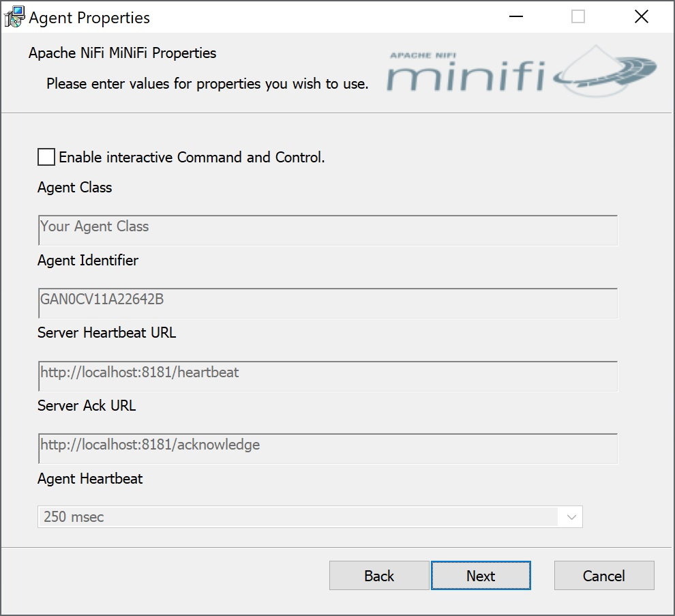
Task: Enable interactive Command and Control
Action: tap(46, 157)
